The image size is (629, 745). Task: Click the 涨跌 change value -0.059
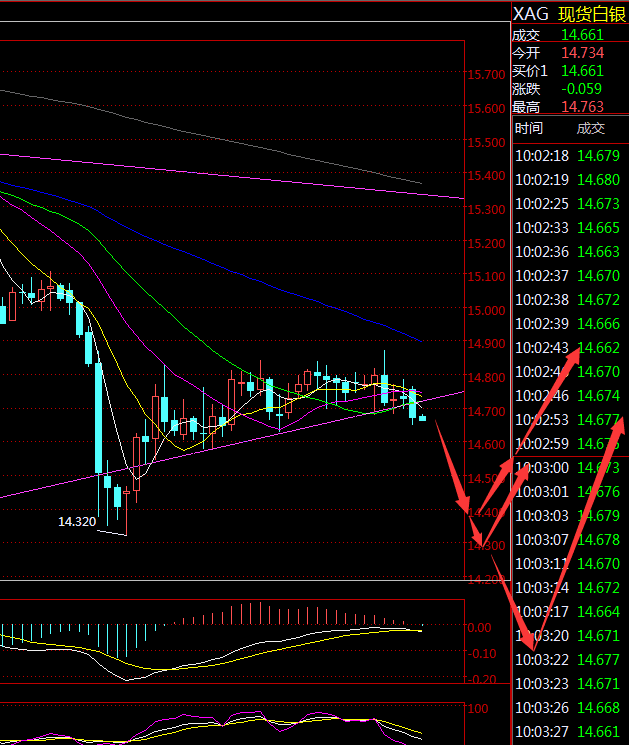(x=582, y=89)
